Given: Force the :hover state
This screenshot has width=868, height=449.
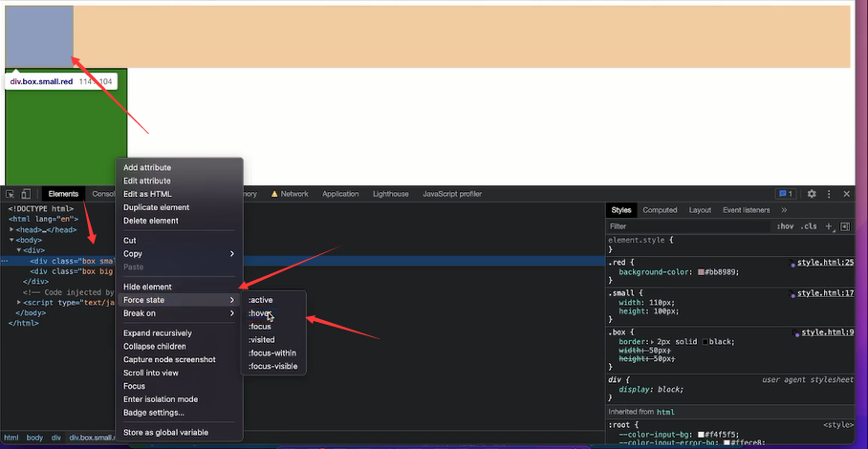Looking at the screenshot, I should [x=273, y=313].
